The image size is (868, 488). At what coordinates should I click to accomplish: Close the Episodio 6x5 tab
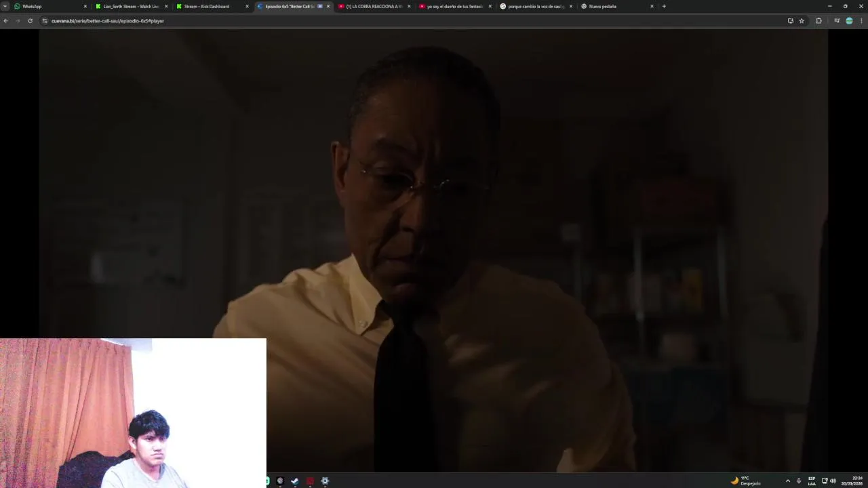(x=328, y=6)
